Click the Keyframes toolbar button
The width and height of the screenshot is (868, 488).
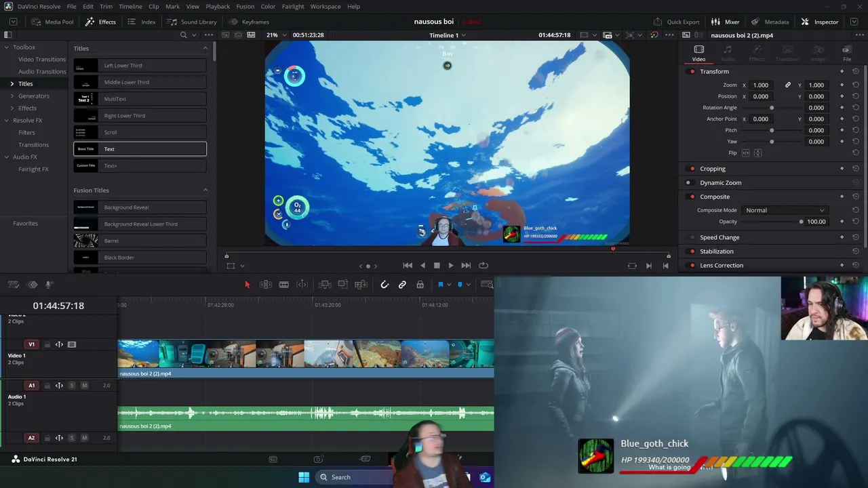[x=249, y=22]
